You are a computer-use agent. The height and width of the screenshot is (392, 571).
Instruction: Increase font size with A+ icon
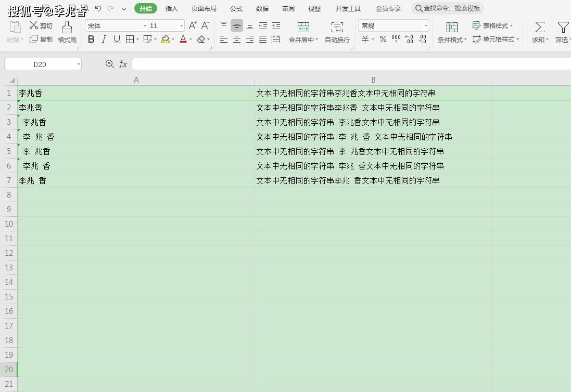tap(193, 25)
